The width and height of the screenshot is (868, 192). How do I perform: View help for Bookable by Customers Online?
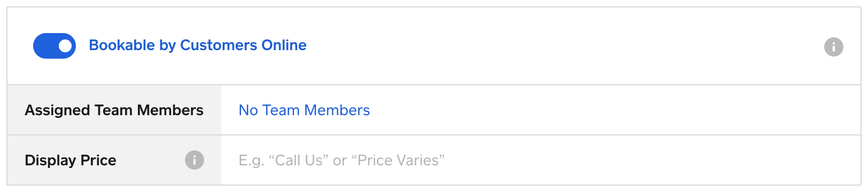coord(833,47)
